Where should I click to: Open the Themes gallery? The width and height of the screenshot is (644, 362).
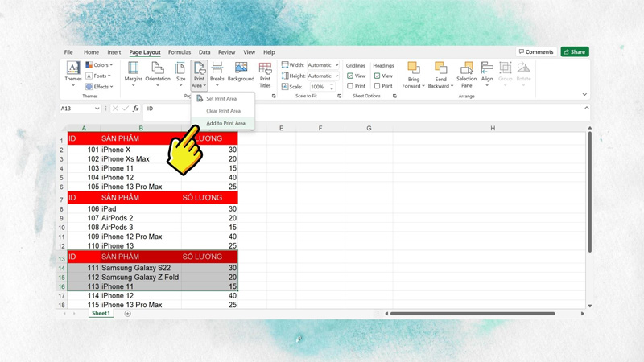[73, 74]
